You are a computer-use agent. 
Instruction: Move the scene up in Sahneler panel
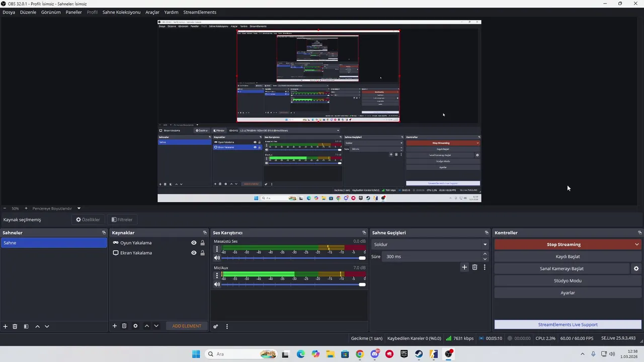coord(37,326)
